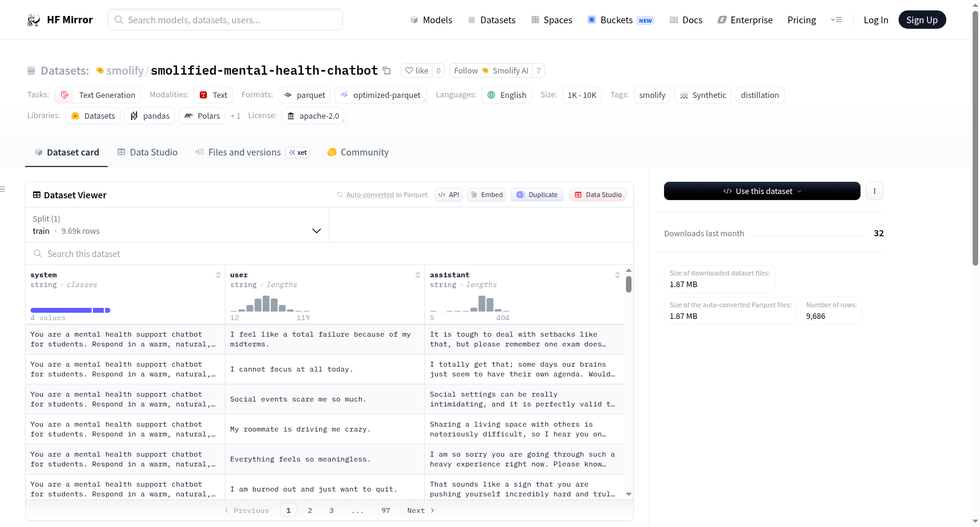This screenshot has width=980, height=527.
Task: Open the Community tab
Action: coord(358,152)
